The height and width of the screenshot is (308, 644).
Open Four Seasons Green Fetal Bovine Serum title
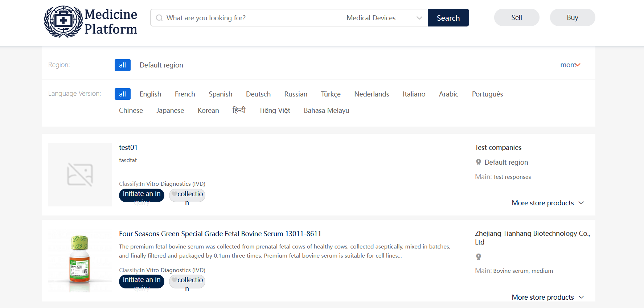[220, 234]
